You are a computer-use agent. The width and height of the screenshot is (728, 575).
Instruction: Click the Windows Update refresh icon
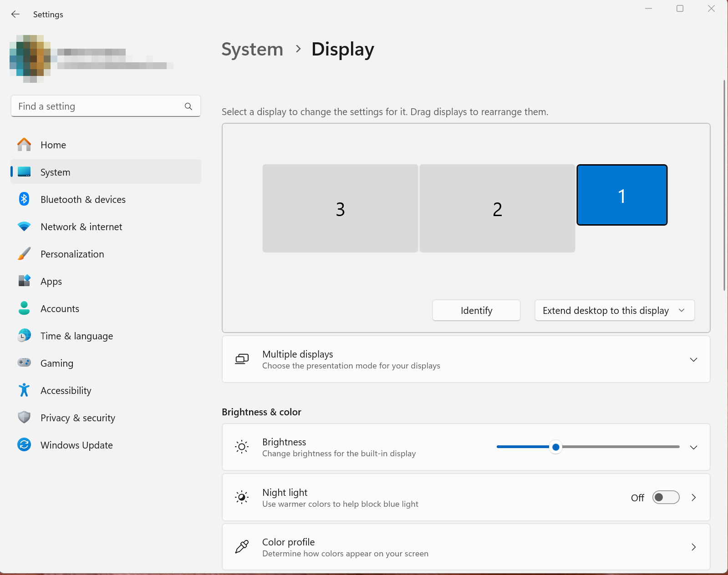24,444
